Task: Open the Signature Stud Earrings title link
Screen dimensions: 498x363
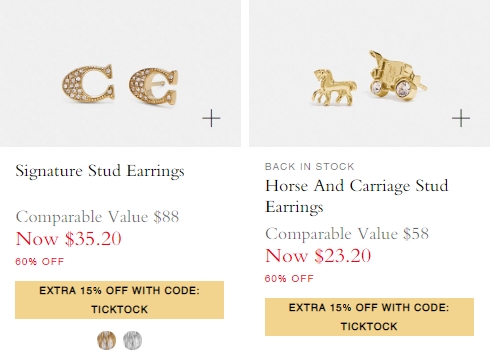Action: click(x=100, y=171)
